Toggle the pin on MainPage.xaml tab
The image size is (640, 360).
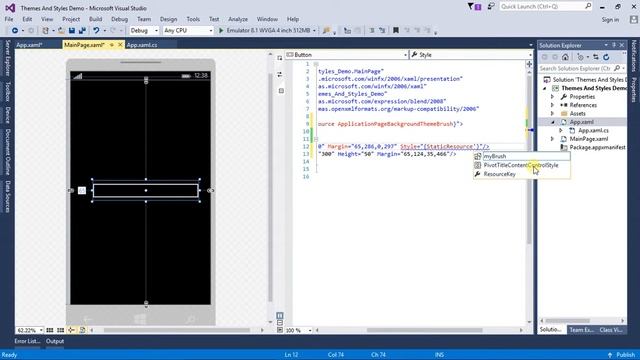pos(111,45)
